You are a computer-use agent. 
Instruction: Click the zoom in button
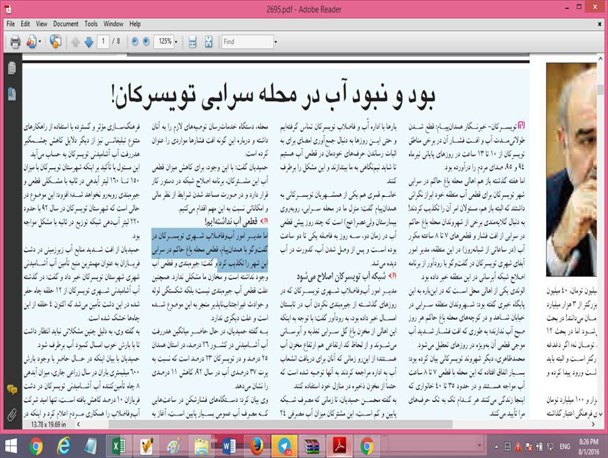[146, 41]
